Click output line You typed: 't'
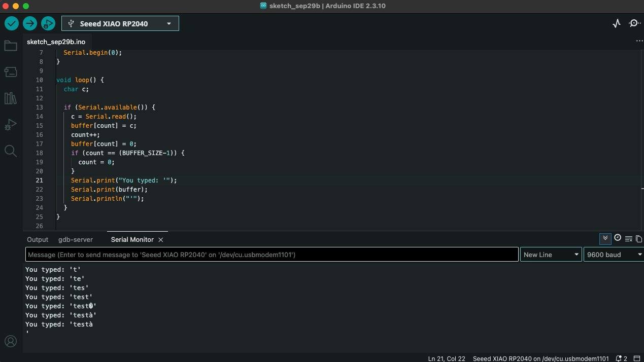Viewport: 644px width, 362px height. pyautogui.click(x=53, y=270)
